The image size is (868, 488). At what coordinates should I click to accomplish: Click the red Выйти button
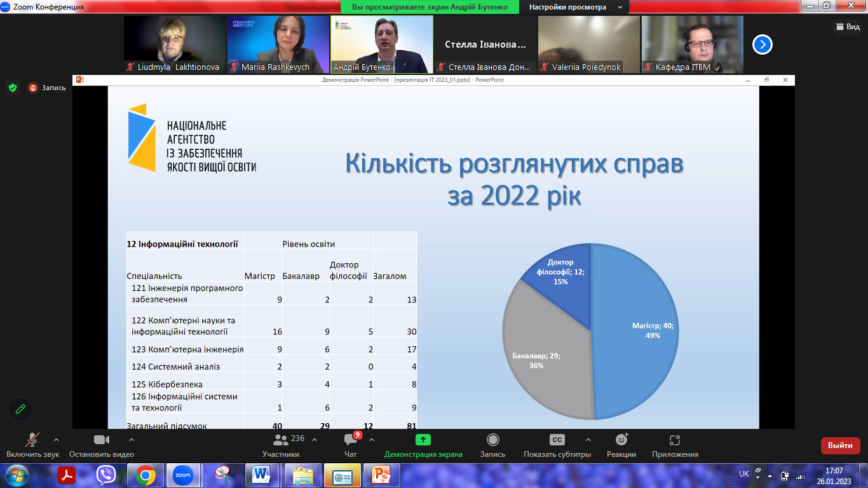tap(840, 445)
